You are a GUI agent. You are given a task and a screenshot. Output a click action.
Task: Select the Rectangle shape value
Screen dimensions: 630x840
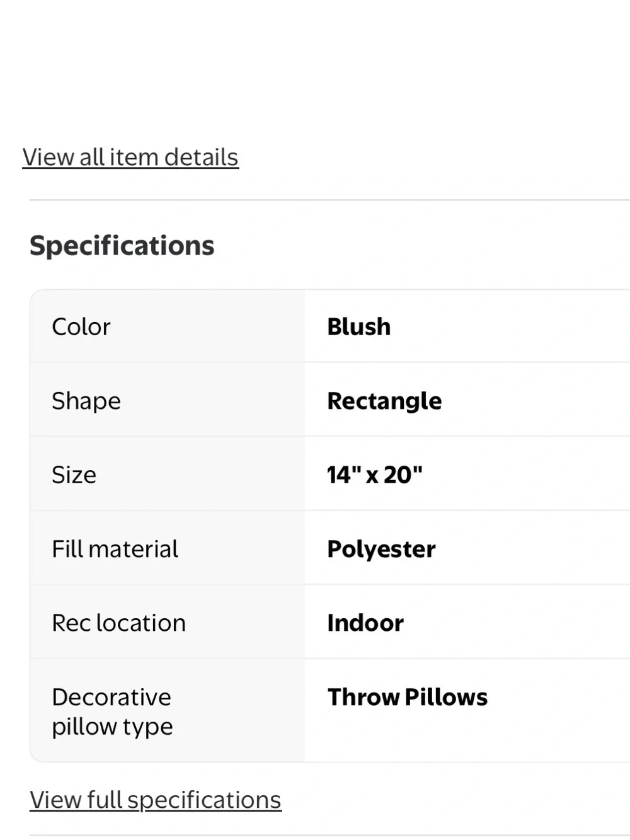(x=384, y=401)
